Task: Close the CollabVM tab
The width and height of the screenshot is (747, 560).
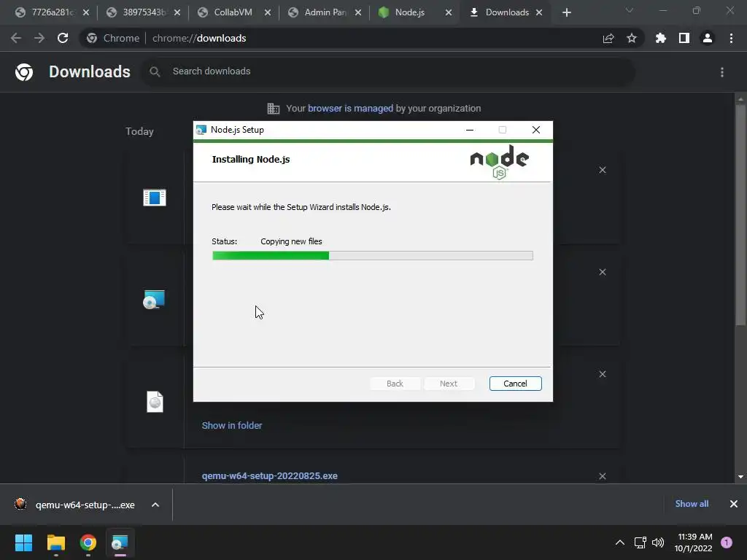Action: coord(268,13)
